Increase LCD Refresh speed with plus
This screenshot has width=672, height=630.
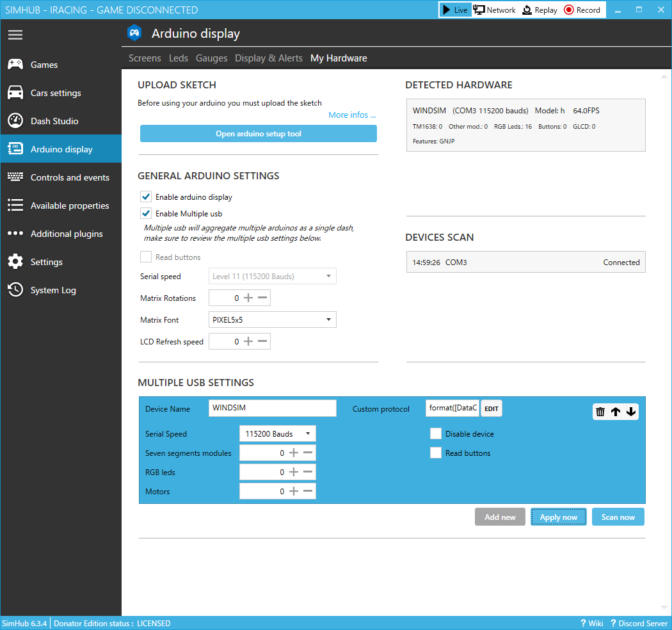(x=248, y=341)
